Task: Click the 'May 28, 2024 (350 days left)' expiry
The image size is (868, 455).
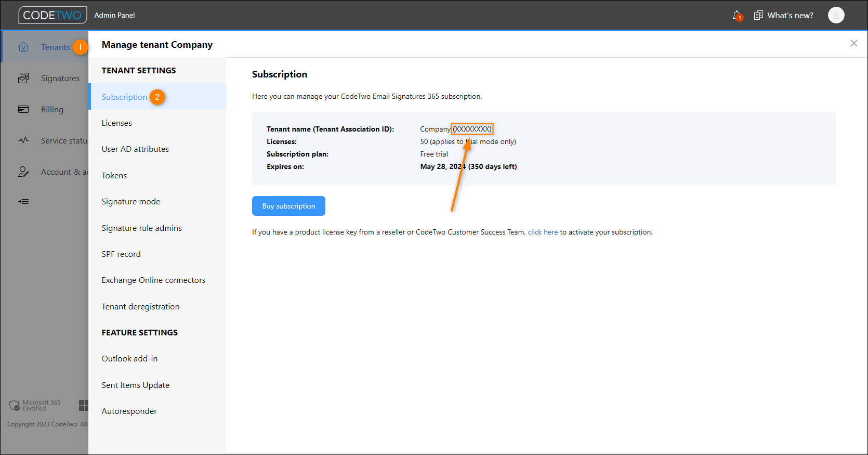Action: click(468, 167)
